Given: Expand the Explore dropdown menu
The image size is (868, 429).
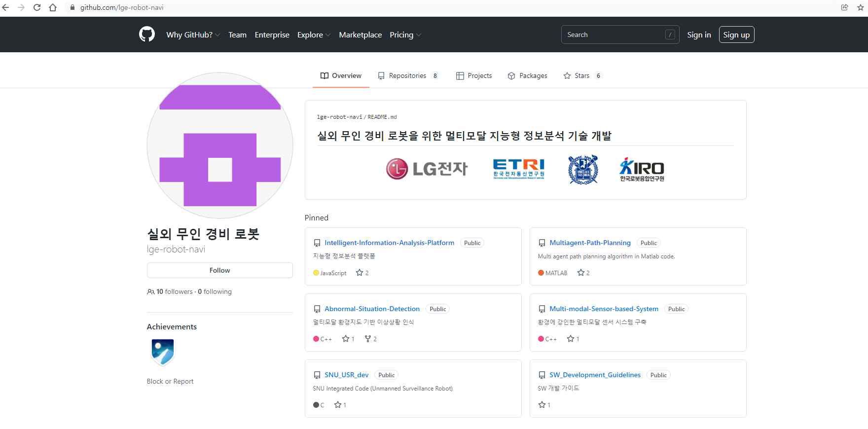Looking at the screenshot, I should pos(314,35).
